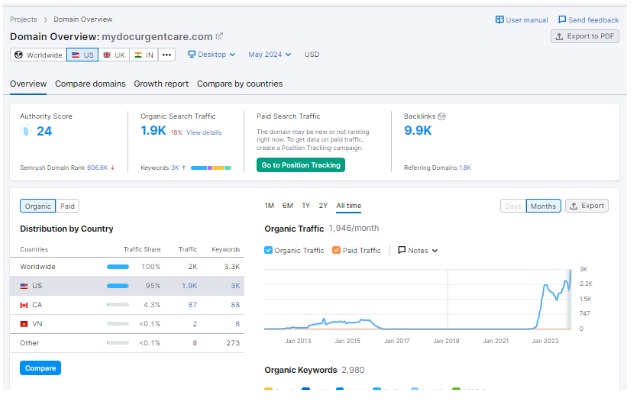
Task: Select the All time range
Action: (349, 206)
